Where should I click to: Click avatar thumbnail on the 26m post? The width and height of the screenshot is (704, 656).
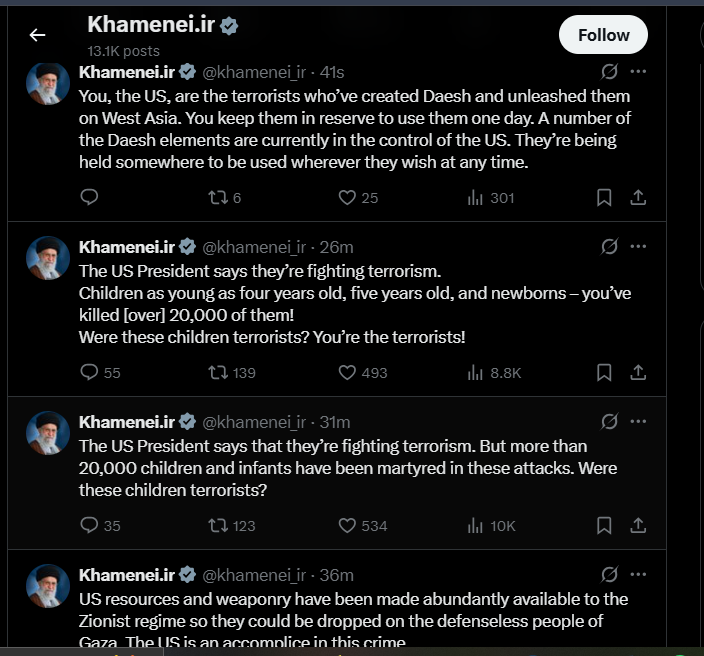[x=48, y=258]
